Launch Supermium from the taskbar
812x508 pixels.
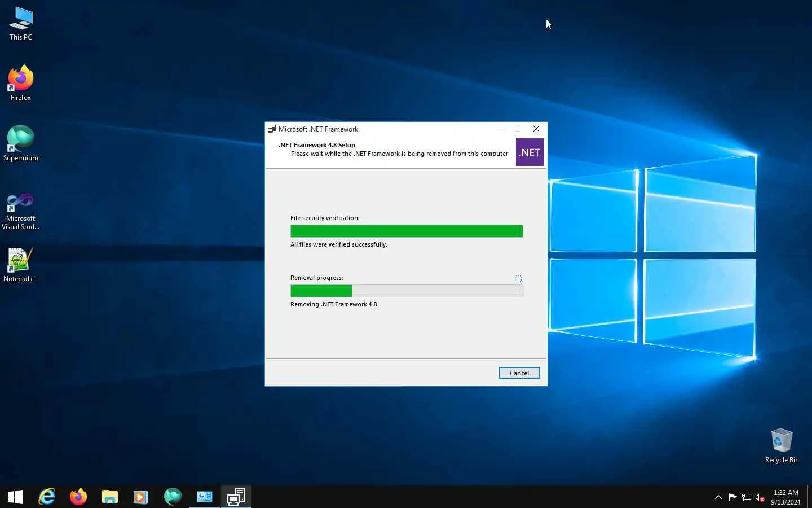pos(173,497)
